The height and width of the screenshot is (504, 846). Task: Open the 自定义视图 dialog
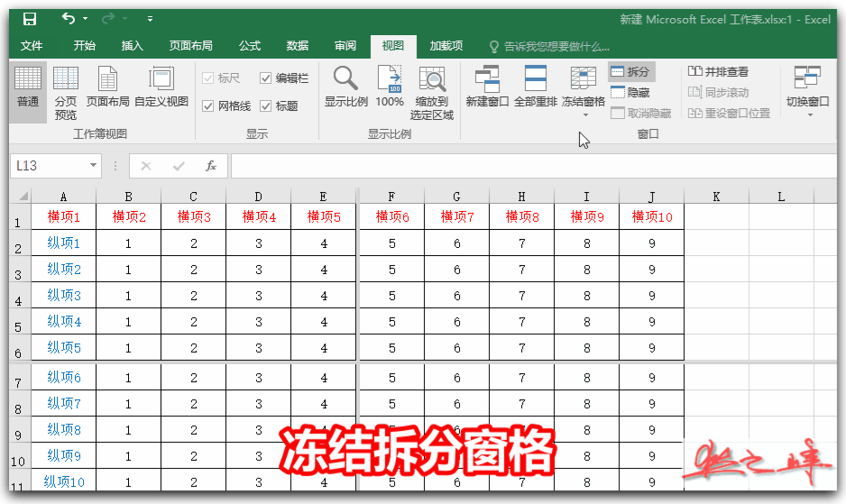161,87
